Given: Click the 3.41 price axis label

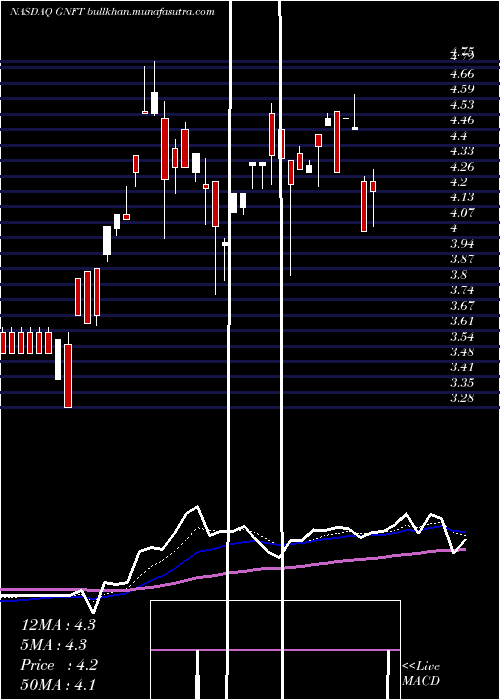Looking at the screenshot, I should click(x=462, y=367).
